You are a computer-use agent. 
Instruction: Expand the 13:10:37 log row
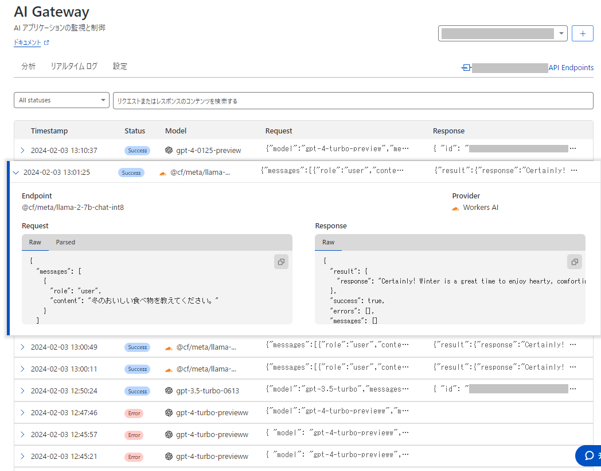22,150
